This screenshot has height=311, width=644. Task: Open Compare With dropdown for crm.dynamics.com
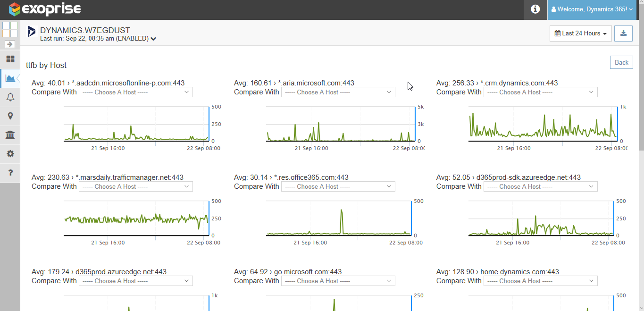click(x=541, y=92)
